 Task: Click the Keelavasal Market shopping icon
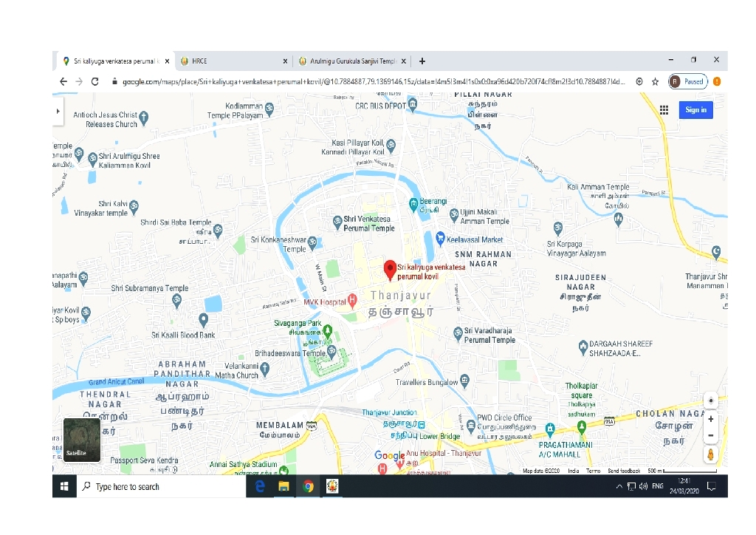[x=440, y=238]
